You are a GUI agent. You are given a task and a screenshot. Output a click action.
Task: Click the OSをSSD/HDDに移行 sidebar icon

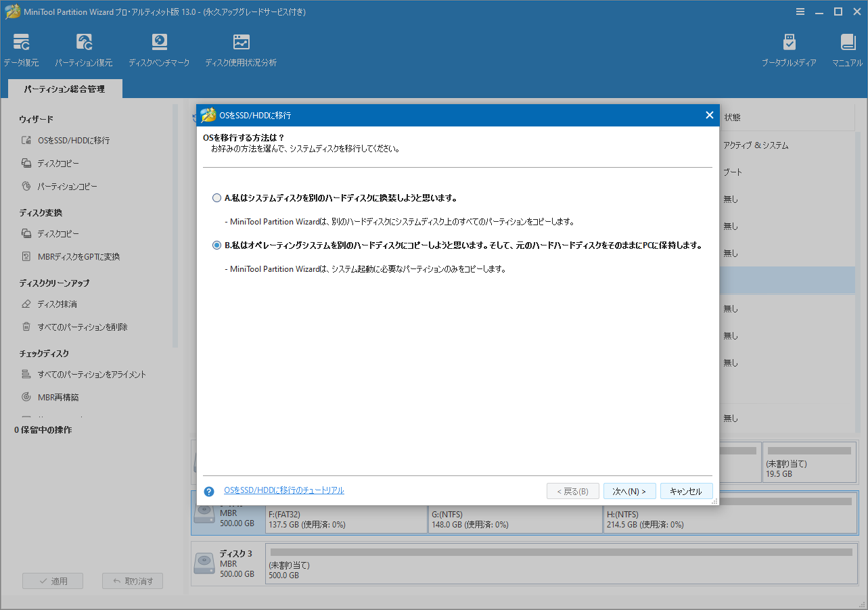click(x=26, y=141)
